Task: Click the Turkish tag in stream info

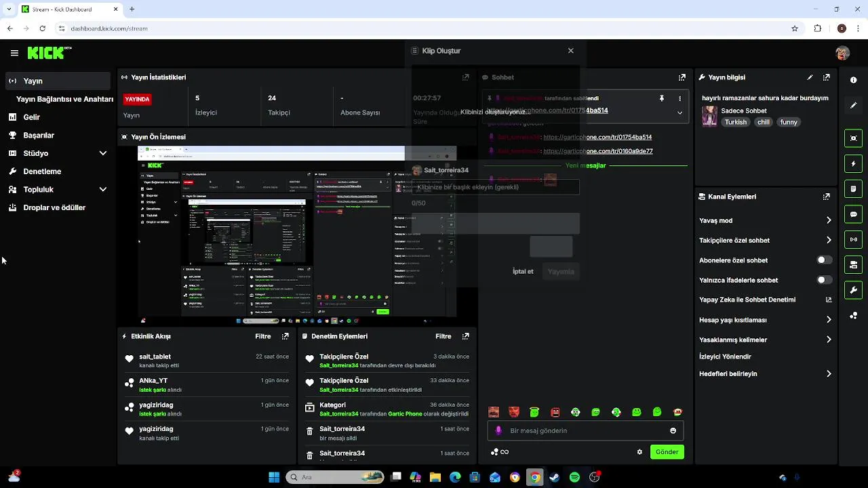Action: [x=735, y=122]
